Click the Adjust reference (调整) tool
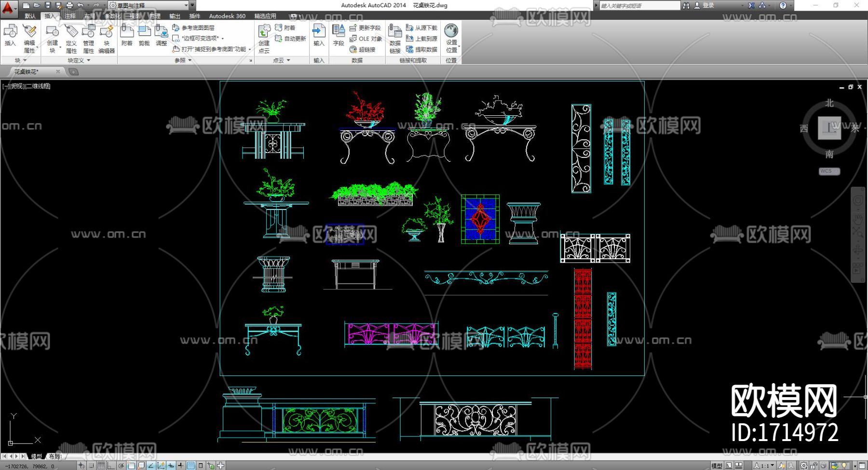The image size is (868, 470). click(162, 35)
